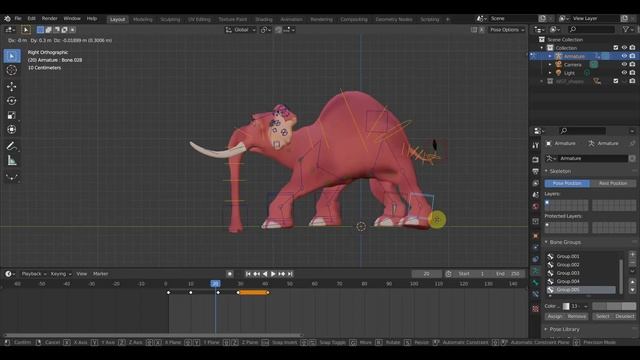Open the Render menu

[x=49, y=19]
